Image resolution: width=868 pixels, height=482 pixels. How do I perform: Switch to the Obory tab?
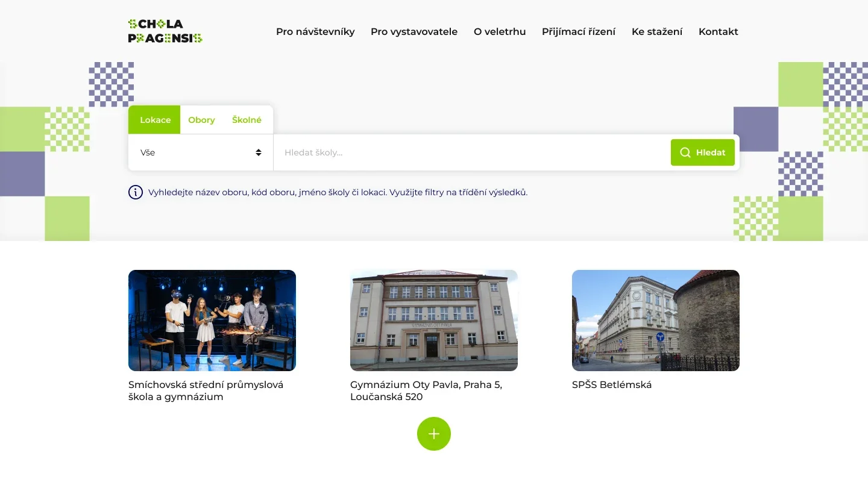[x=201, y=120]
